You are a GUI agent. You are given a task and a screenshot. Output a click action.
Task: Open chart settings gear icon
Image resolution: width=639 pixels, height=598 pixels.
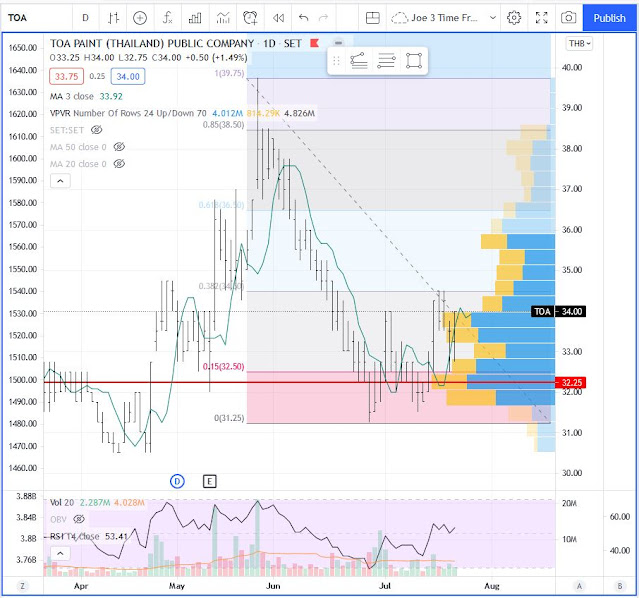click(x=514, y=18)
